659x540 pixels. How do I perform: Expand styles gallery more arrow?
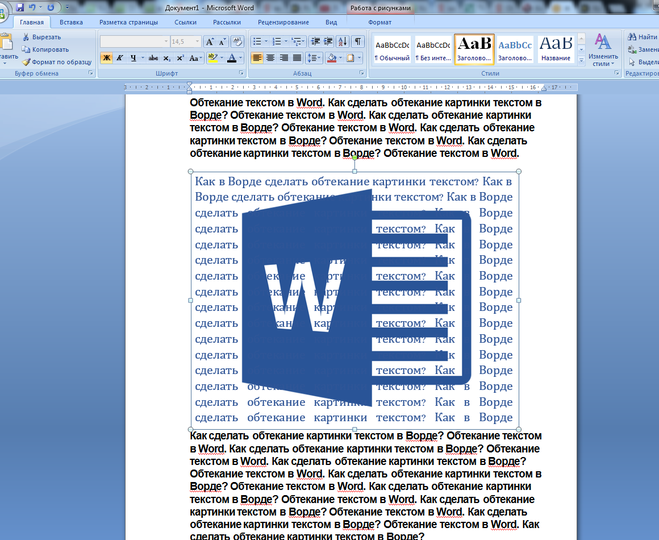click(582, 61)
